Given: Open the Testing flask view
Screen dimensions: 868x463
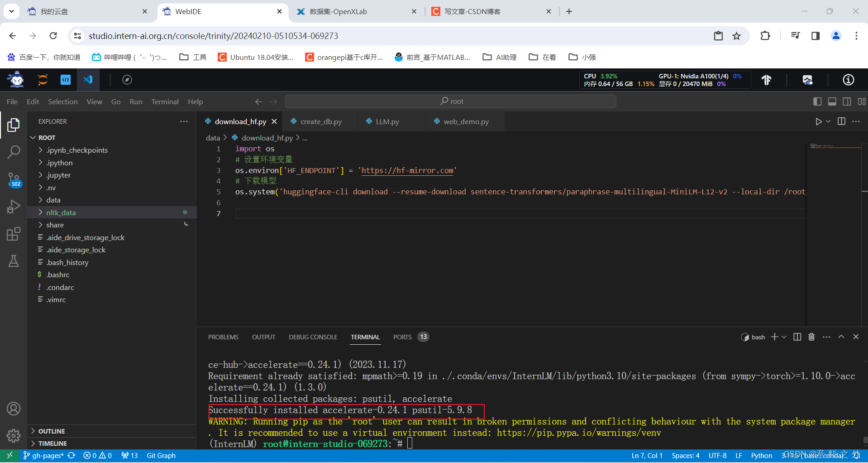Looking at the screenshot, I should tap(14, 261).
